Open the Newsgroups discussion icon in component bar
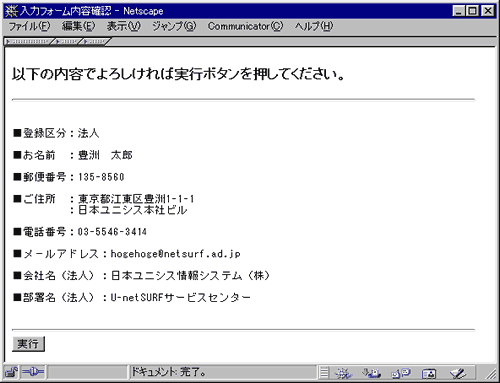Image resolution: width=500 pixels, height=383 pixels. tap(401, 373)
